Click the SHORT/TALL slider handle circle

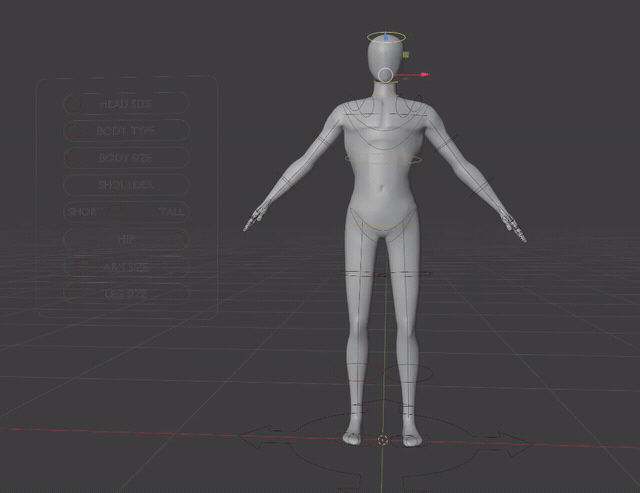(x=116, y=212)
